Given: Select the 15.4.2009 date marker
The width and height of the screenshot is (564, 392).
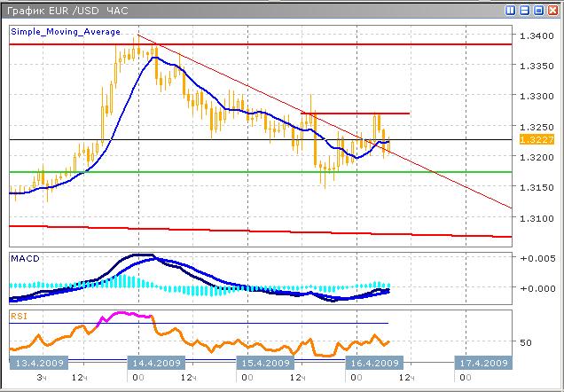Looking at the screenshot, I should (265, 364).
